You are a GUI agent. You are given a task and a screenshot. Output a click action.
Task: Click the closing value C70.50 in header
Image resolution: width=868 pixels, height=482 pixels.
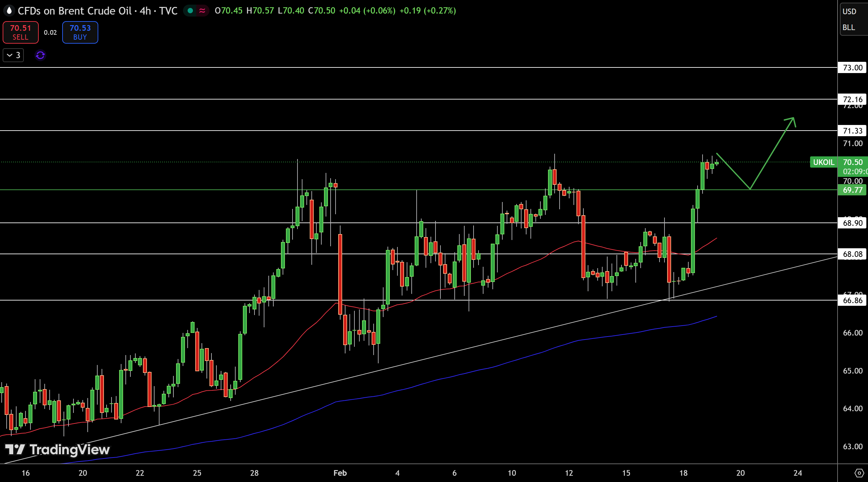click(322, 11)
